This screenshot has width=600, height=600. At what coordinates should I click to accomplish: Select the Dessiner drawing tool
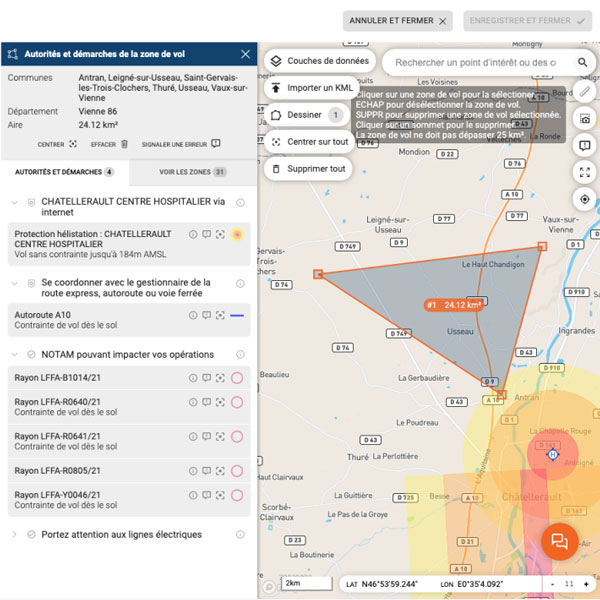pyautogui.click(x=307, y=115)
